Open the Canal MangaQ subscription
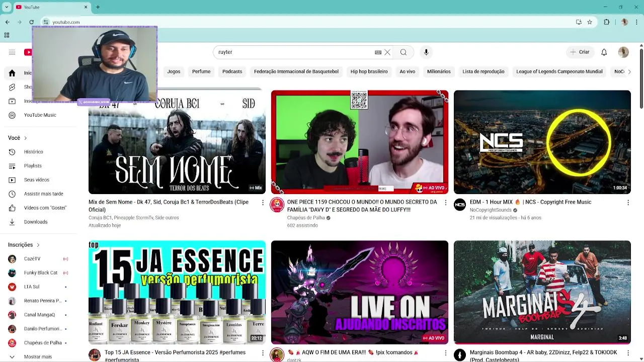 [x=38, y=315]
